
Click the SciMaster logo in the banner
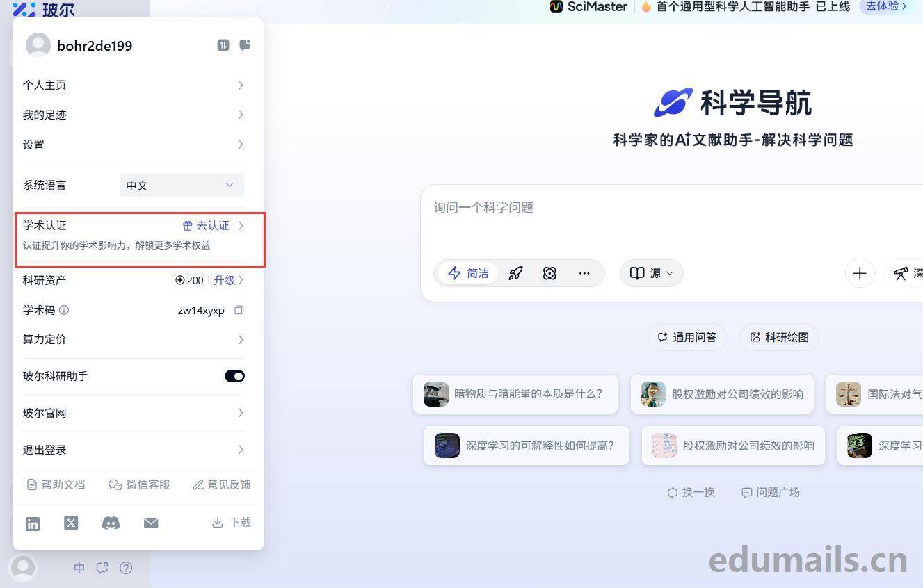coord(588,6)
